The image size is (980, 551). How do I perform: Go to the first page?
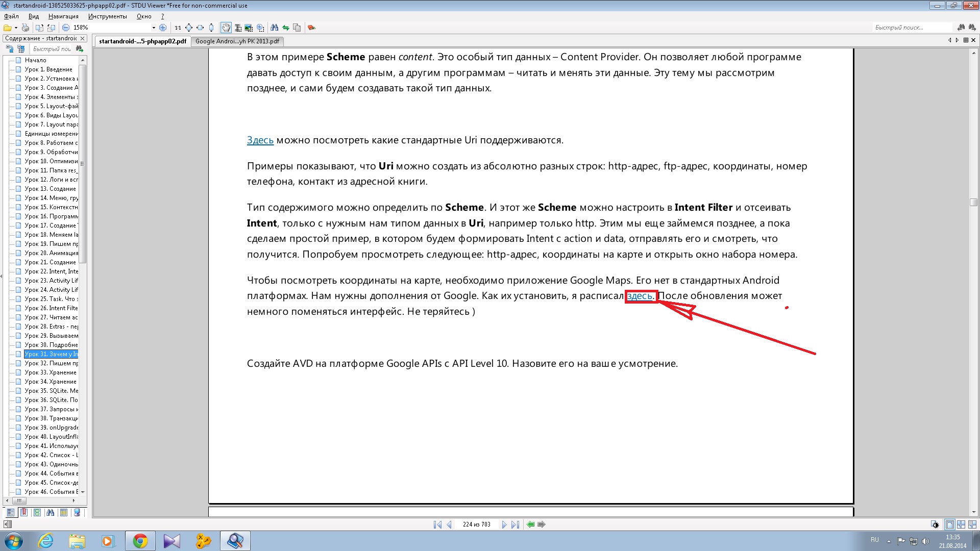(437, 524)
